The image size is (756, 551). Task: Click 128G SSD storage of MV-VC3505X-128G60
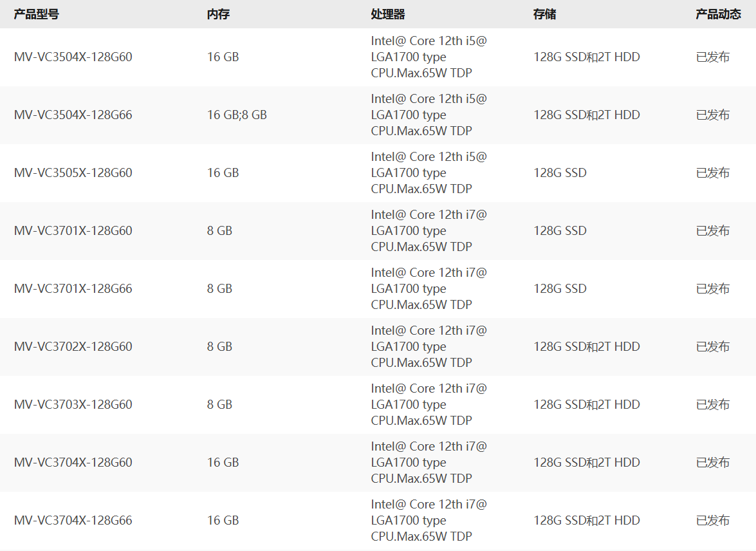pyautogui.click(x=560, y=173)
